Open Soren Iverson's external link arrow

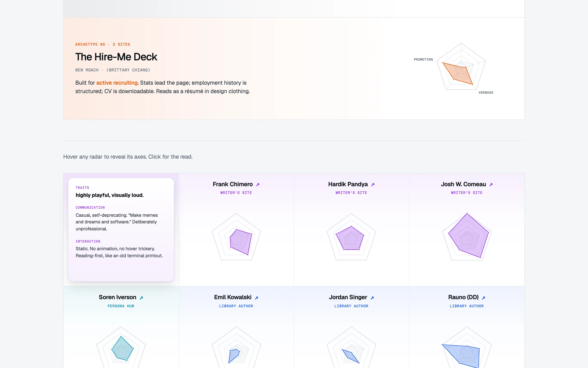tap(141, 298)
